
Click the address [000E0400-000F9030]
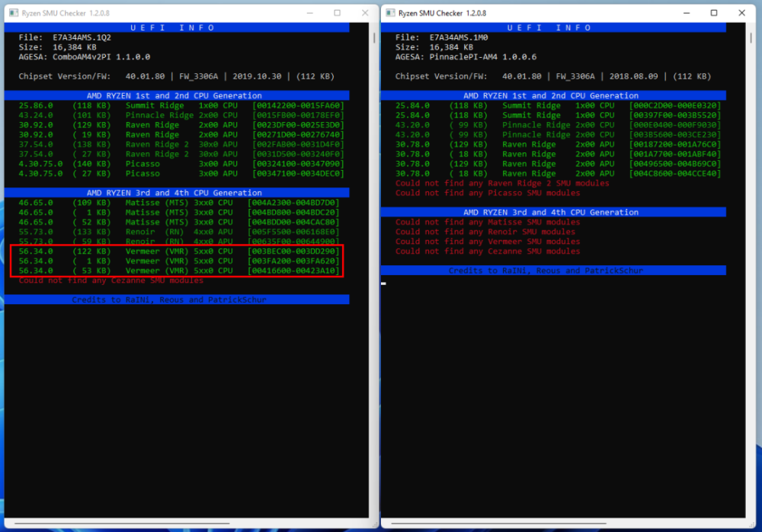674,125
